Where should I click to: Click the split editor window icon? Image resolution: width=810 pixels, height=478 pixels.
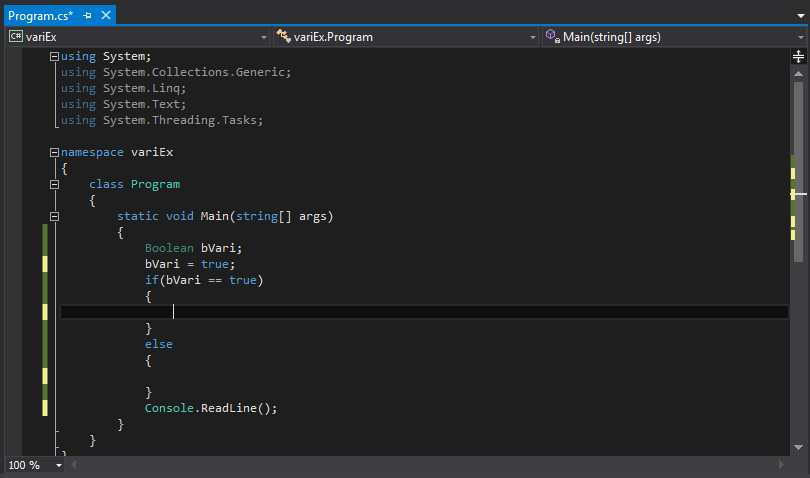(x=798, y=56)
